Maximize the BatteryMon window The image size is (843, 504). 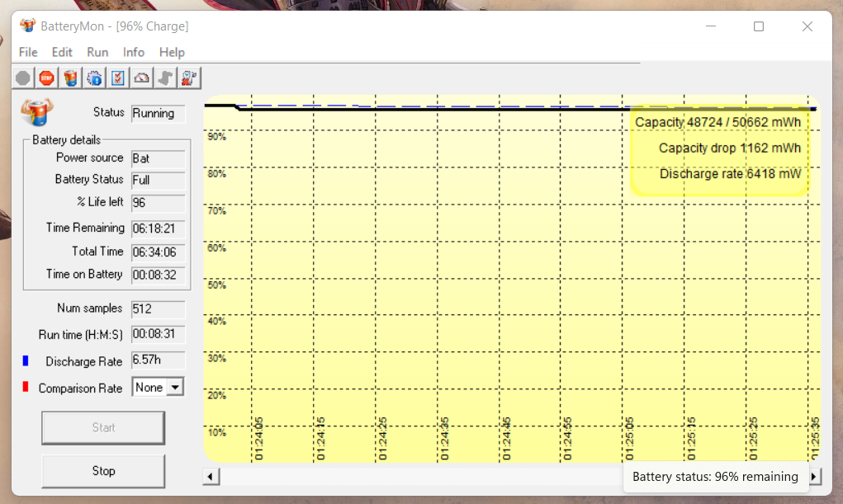pyautogui.click(x=759, y=26)
